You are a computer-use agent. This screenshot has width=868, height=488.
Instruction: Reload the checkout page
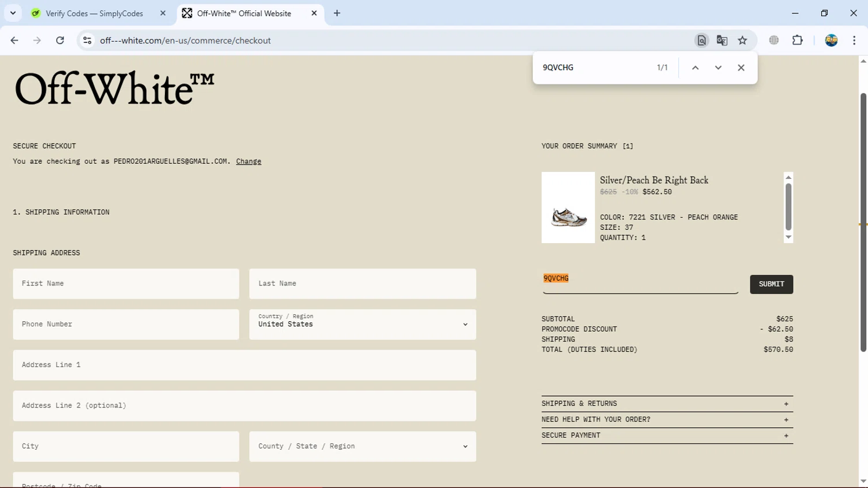pos(60,41)
